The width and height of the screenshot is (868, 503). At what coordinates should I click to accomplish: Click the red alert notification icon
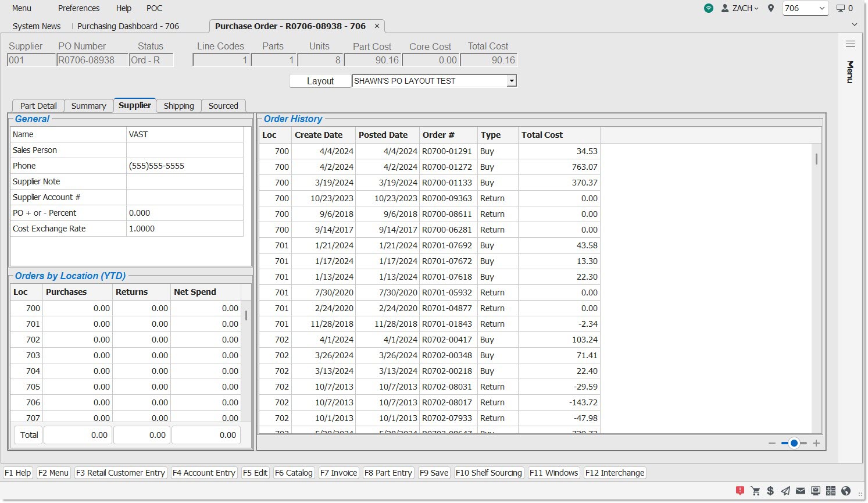(x=740, y=491)
